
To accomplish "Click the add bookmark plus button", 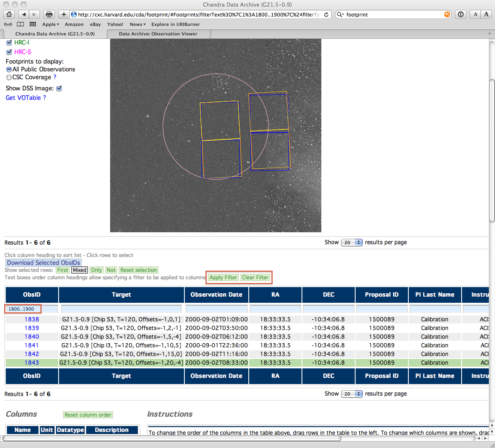I will [x=64, y=14].
